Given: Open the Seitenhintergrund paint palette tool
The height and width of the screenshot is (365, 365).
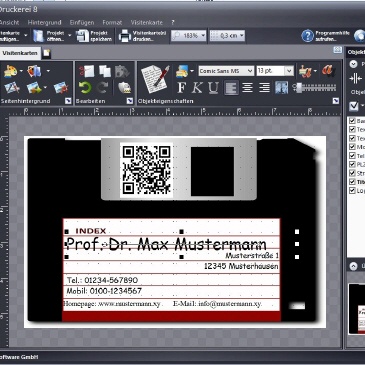Looking at the screenshot, I should [11, 71].
